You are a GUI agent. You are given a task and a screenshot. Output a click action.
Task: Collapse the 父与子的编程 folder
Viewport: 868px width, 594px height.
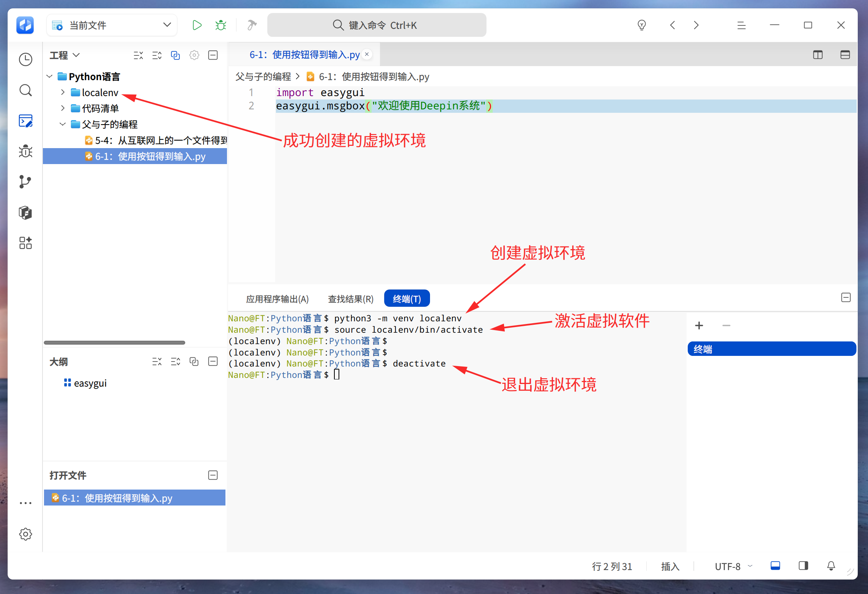(x=63, y=124)
